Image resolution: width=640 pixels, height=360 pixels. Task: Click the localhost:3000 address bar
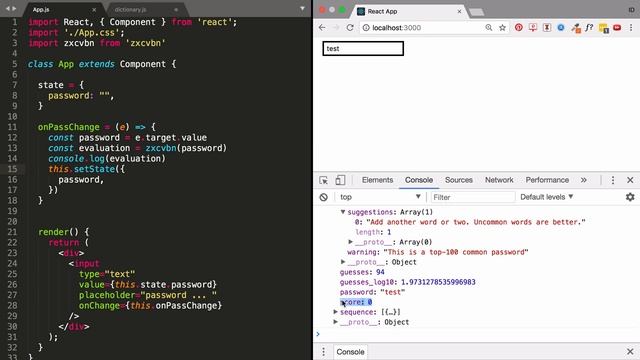427,27
